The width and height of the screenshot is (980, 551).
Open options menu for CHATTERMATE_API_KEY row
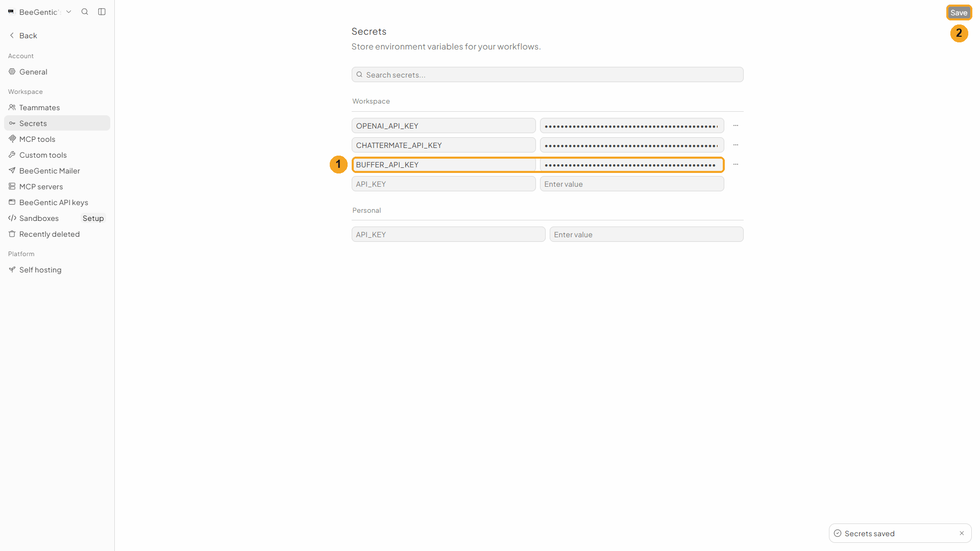click(x=736, y=145)
